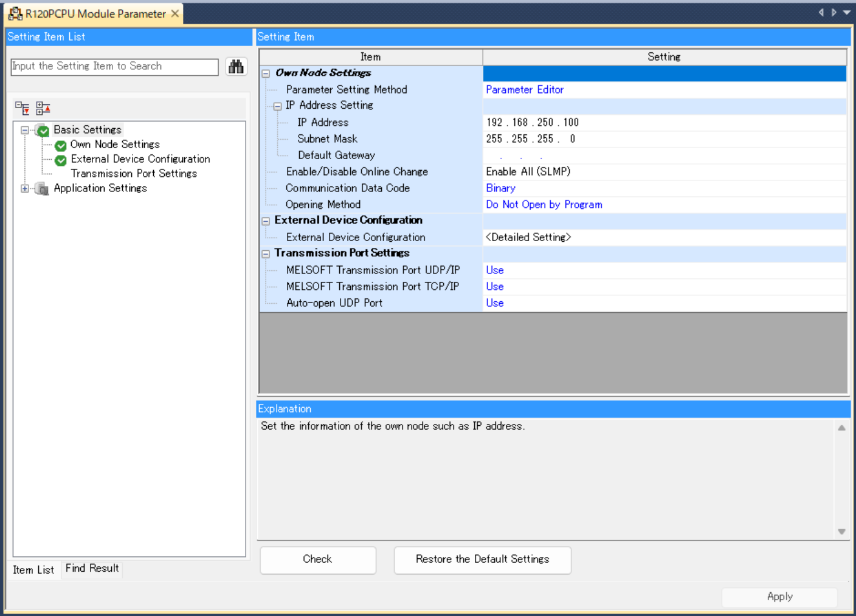This screenshot has width=856, height=616.
Task: Switch to the Item List tab
Action: pyautogui.click(x=33, y=570)
